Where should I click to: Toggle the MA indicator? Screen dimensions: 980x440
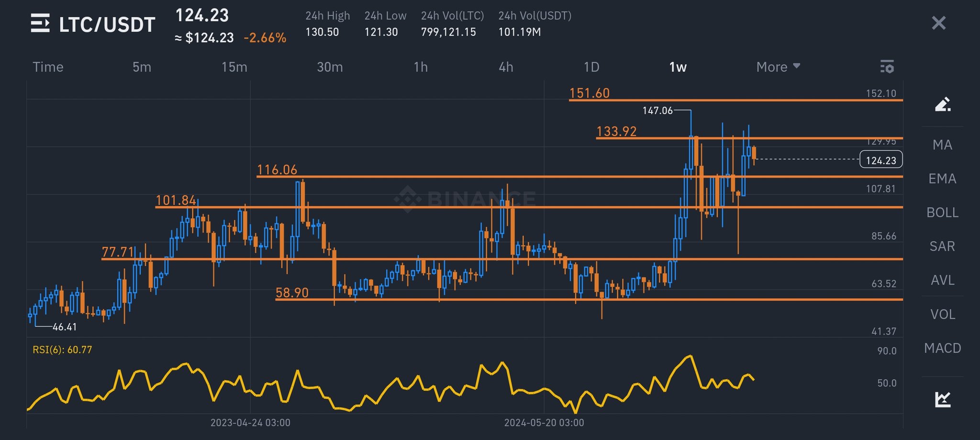point(942,145)
